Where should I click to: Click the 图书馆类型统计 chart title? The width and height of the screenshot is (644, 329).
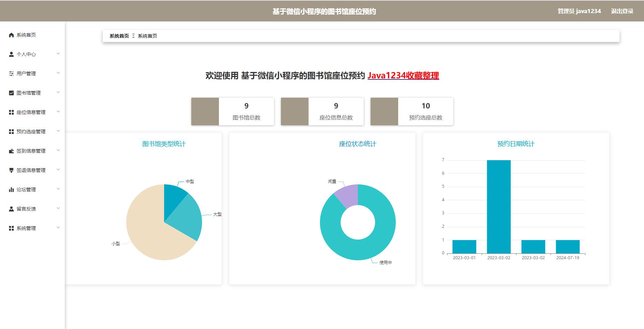pyautogui.click(x=164, y=144)
